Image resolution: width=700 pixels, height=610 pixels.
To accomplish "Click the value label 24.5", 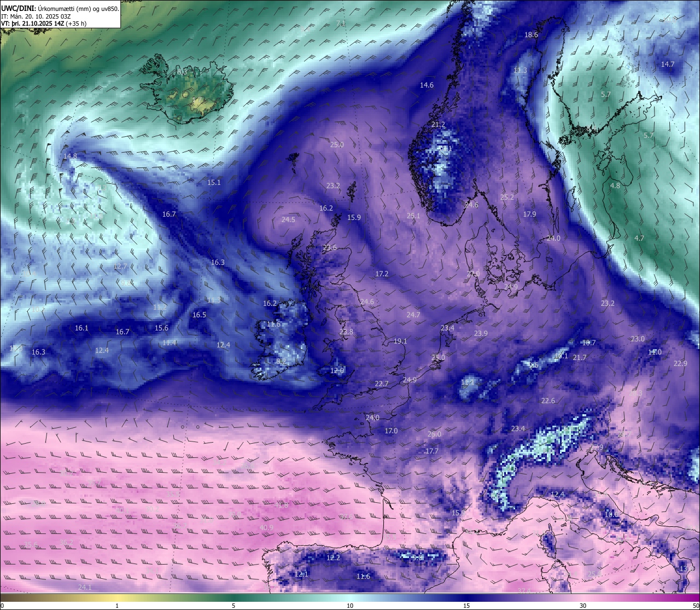I will coord(288,220).
